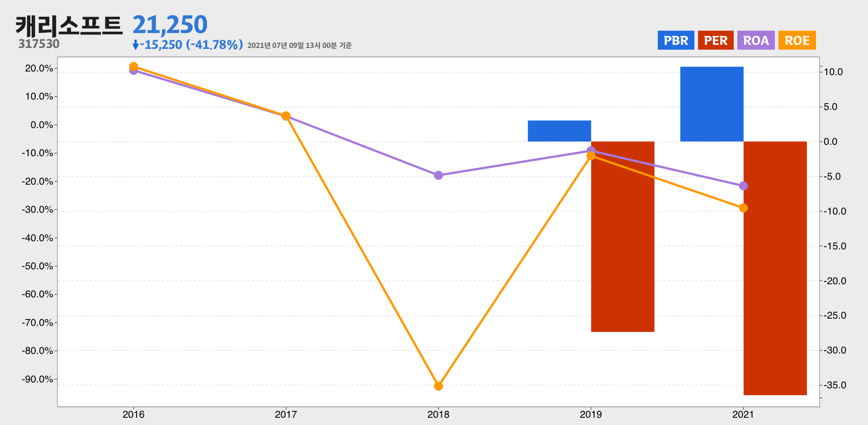The image size is (868, 425).
Task: Click the blue PBR legend box
Action: click(676, 40)
